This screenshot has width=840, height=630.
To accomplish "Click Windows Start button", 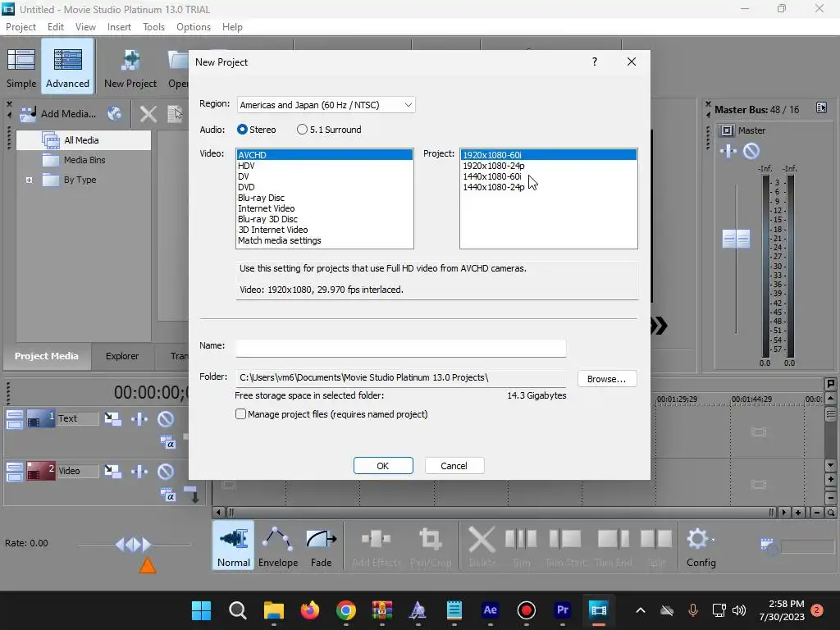I will 202,610.
